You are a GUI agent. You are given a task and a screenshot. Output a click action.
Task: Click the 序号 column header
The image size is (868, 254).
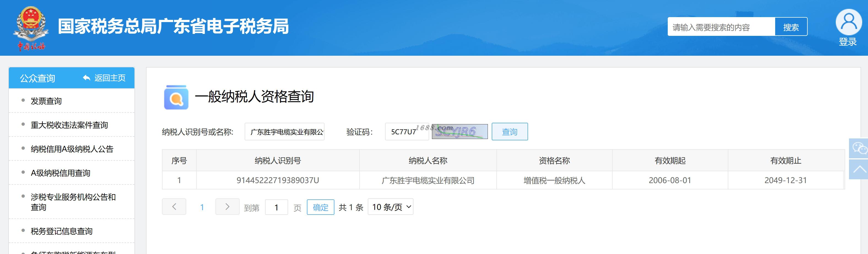click(179, 161)
